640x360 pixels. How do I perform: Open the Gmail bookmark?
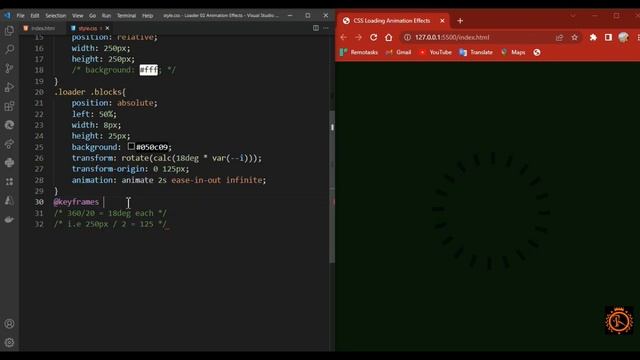pyautogui.click(x=399, y=52)
